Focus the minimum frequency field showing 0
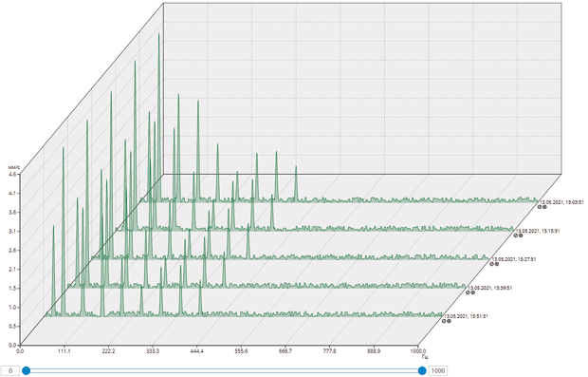Screen dimensions: 588x377 [x=10, y=371]
